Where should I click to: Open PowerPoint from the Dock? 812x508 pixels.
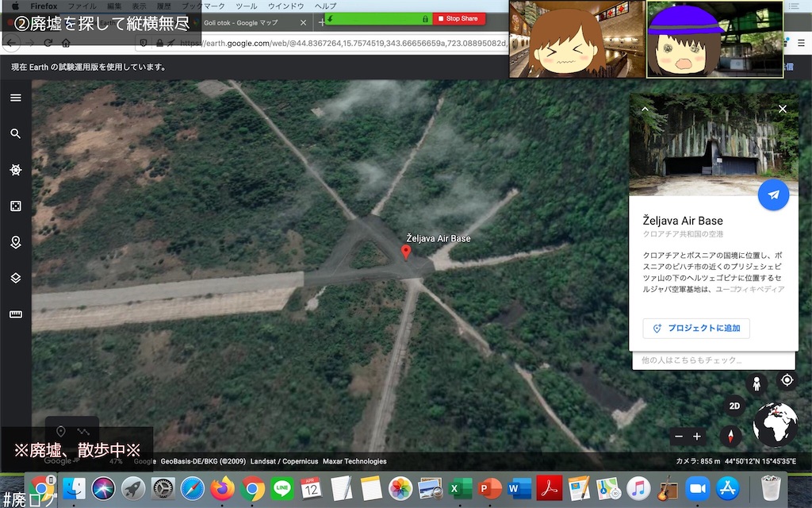[x=489, y=488]
